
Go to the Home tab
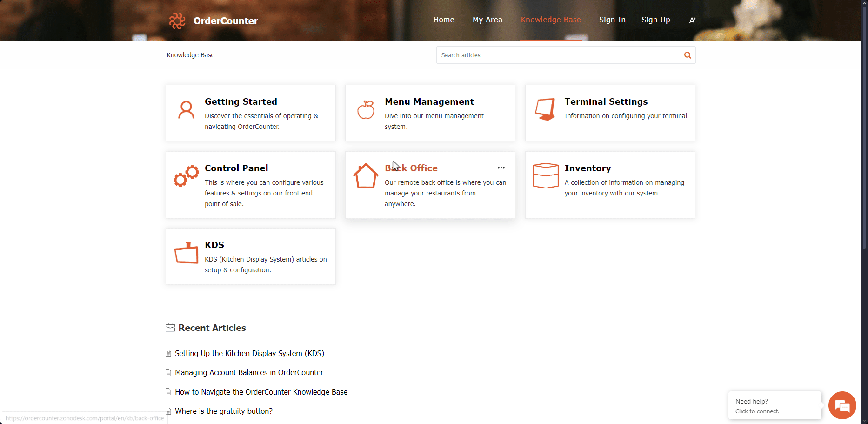[x=444, y=20]
